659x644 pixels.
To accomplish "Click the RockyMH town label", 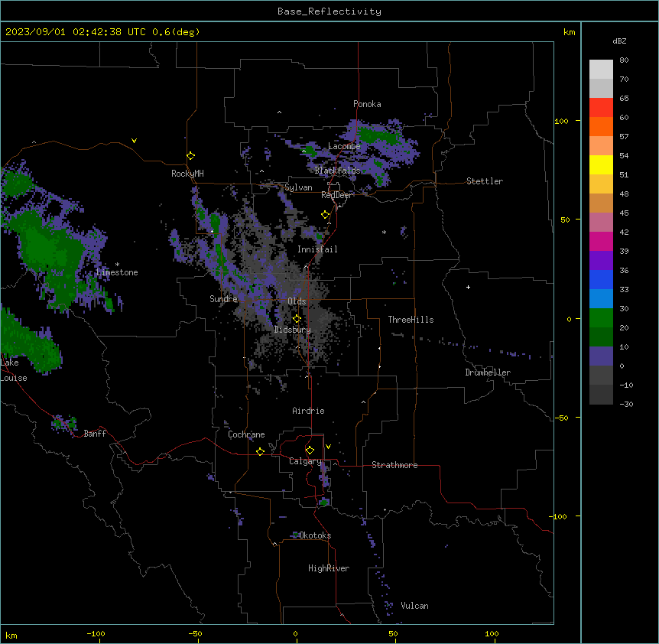I will [187, 174].
